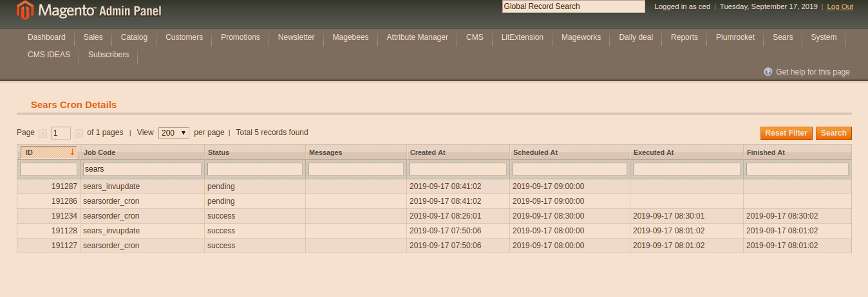Image resolution: width=868 pixels, height=297 pixels.
Task: Sort by Scheduled At column header
Action: point(535,153)
